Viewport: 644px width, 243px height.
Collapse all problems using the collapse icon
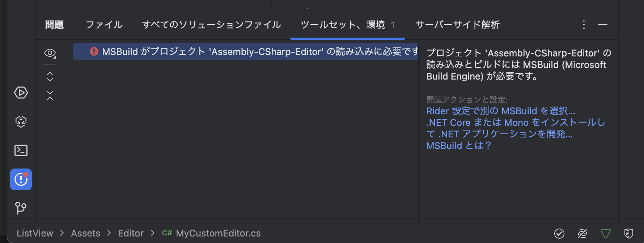click(50, 95)
